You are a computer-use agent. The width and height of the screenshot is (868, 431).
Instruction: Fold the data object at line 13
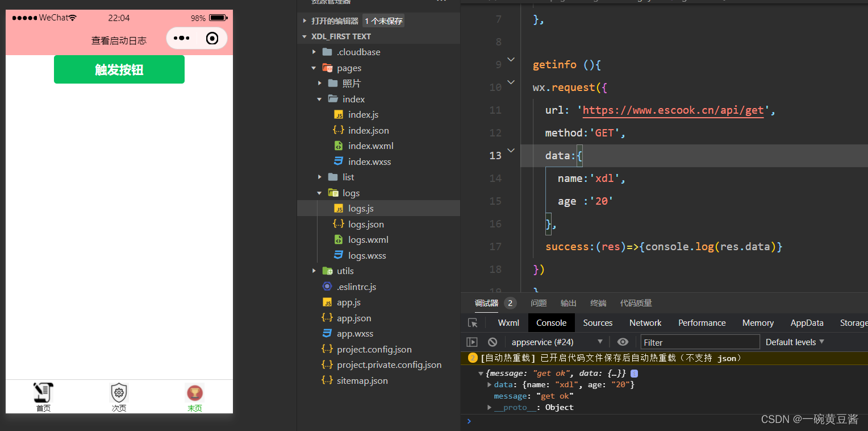click(x=511, y=150)
